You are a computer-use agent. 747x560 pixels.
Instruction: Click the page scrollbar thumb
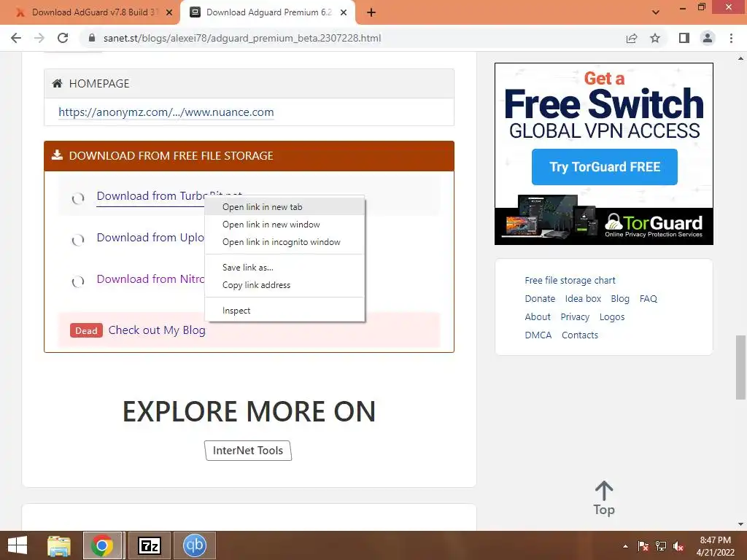click(740, 367)
